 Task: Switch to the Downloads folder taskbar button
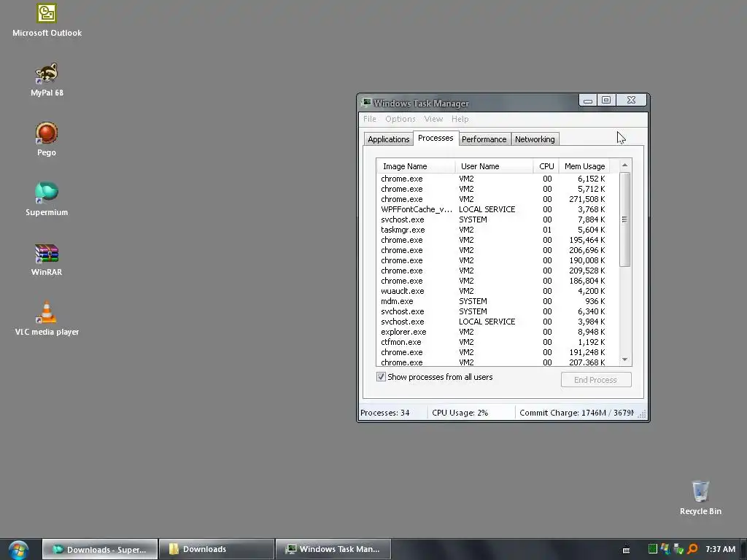click(216, 549)
